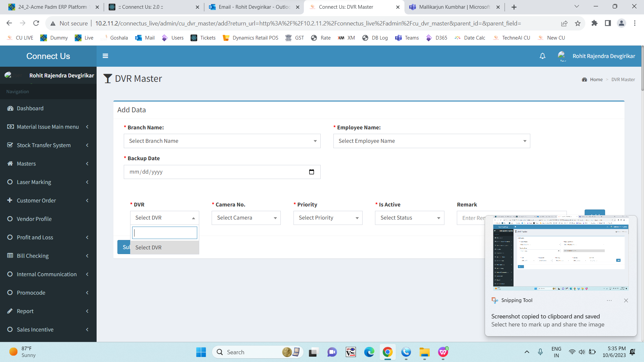
Task: Open Snipping Tool notification options ellipsis
Action: (x=609, y=301)
